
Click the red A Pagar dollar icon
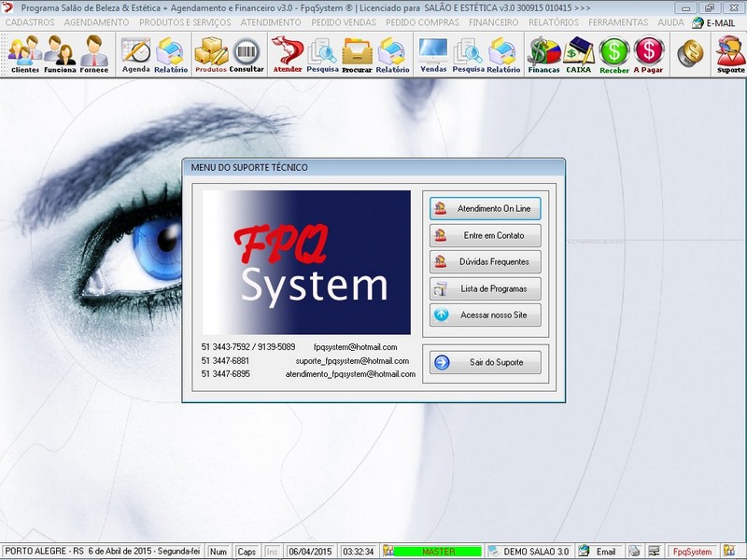(648, 54)
